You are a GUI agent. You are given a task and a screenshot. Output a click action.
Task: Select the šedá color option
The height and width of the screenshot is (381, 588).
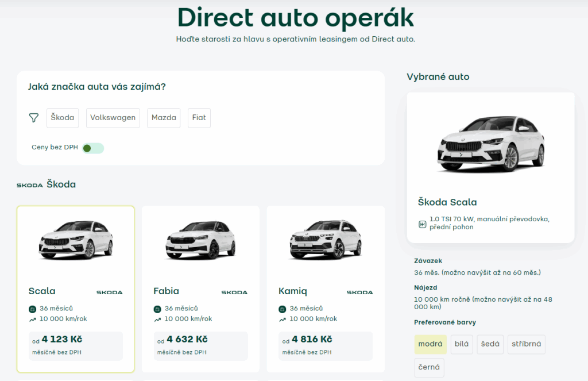pos(490,344)
